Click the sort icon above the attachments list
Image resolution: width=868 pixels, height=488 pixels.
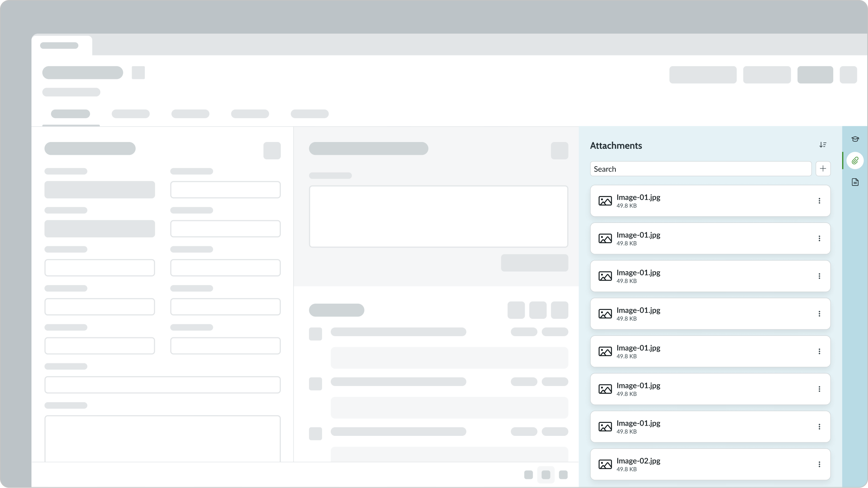(823, 145)
